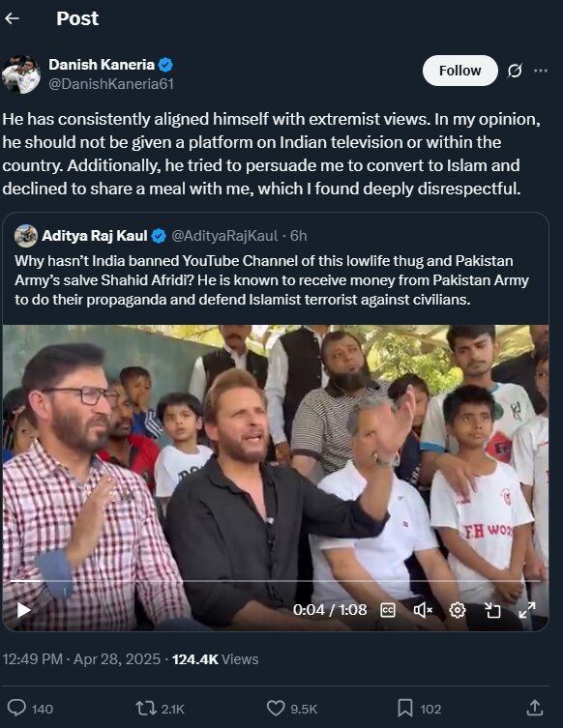Expand video to fullscreen

(527, 610)
